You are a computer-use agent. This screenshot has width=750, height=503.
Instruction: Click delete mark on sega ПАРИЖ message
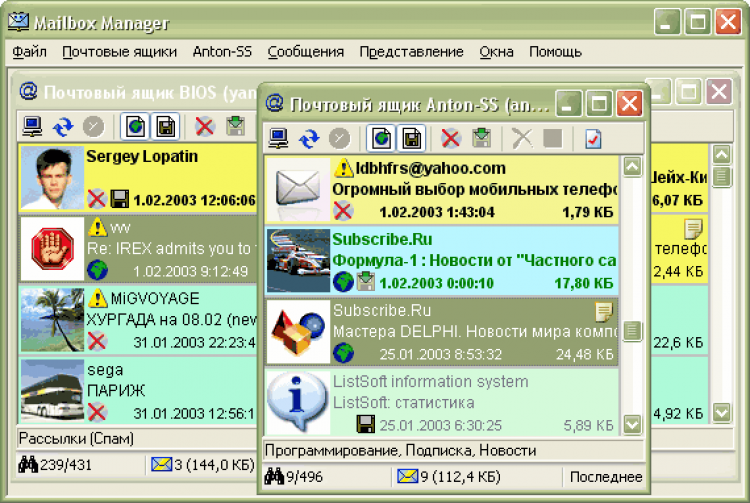click(97, 412)
